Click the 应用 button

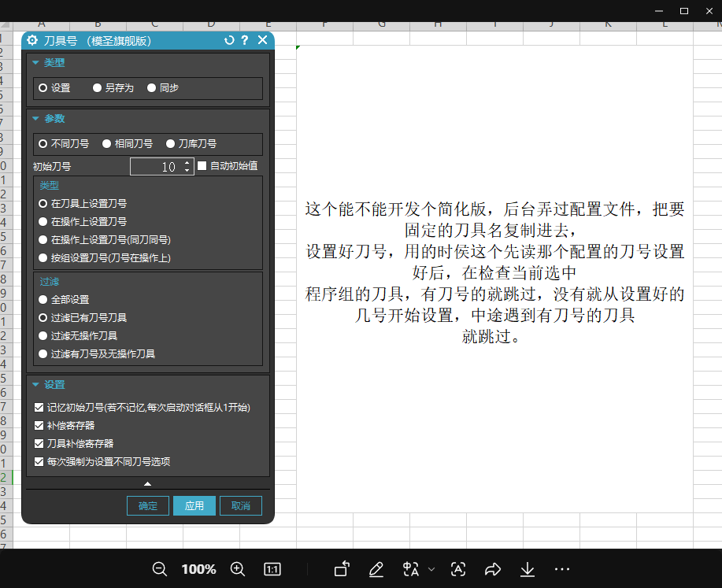tap(194, 505)
